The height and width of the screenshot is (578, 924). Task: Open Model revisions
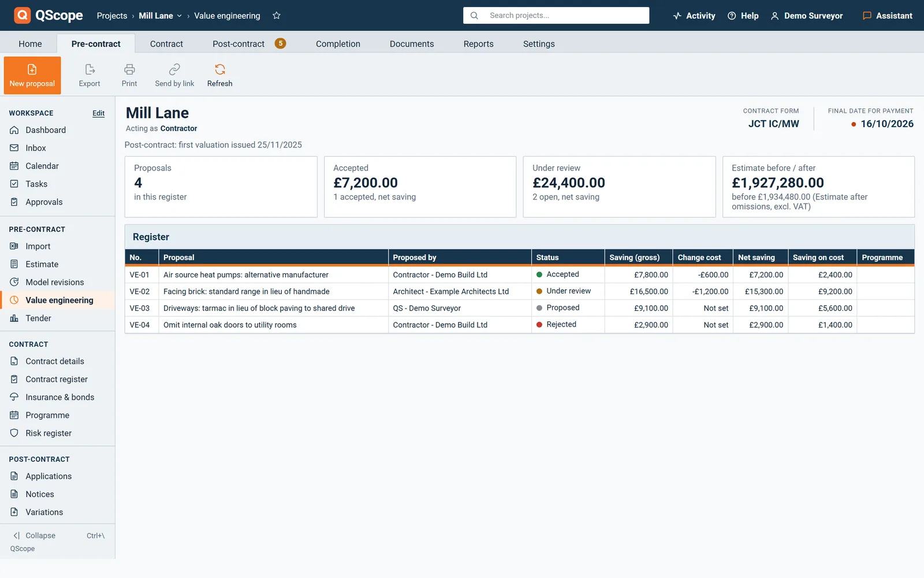58,282
